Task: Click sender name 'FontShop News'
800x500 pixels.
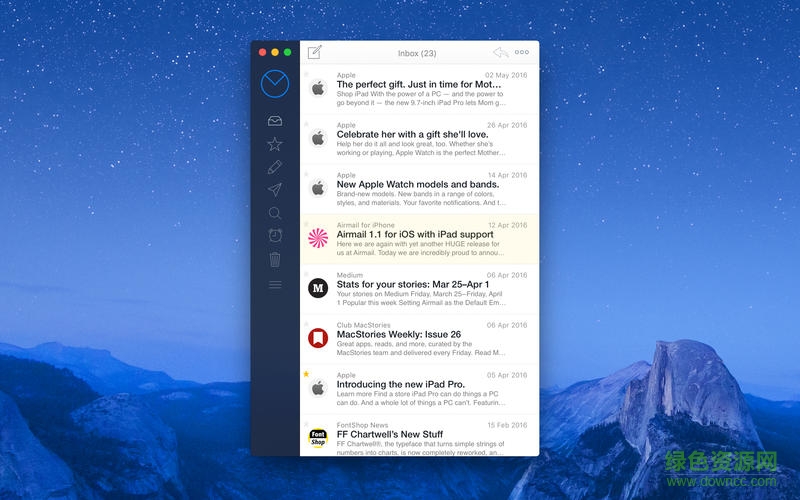Action: pos(362,425)
